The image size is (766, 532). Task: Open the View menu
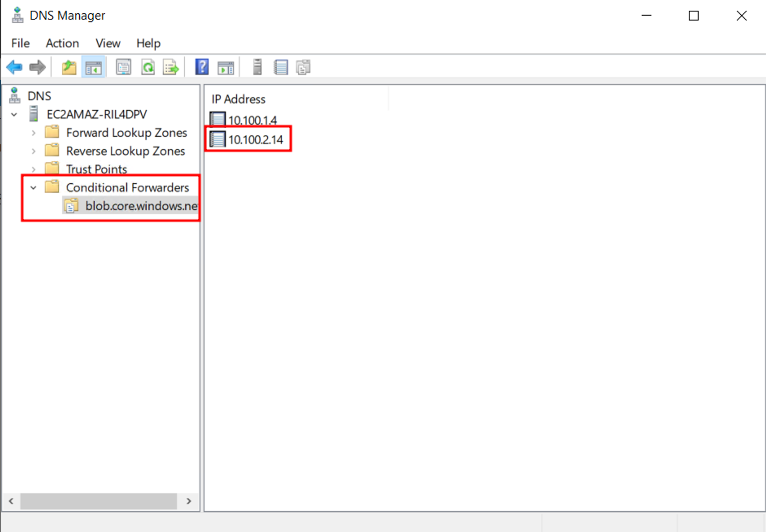coord(108,43)
